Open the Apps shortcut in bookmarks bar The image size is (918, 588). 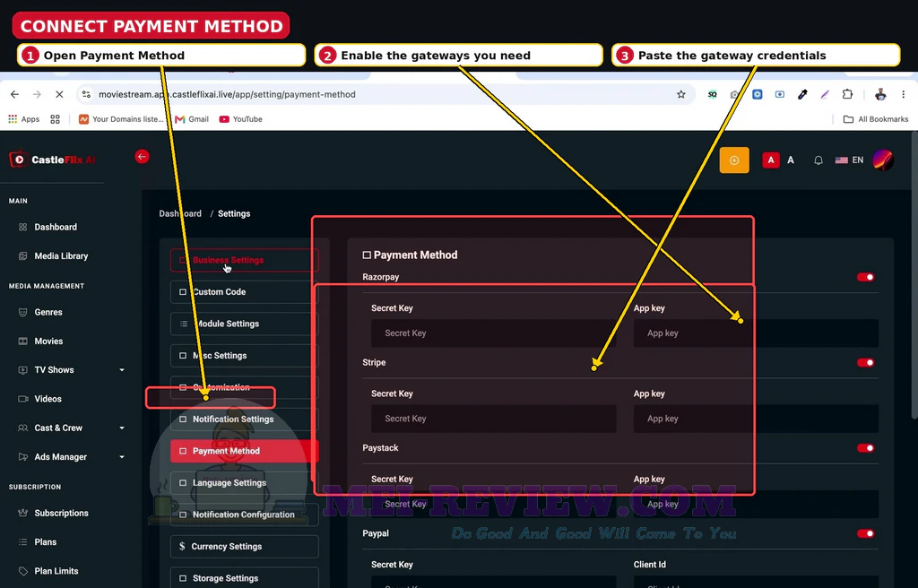tap(24, 119)
